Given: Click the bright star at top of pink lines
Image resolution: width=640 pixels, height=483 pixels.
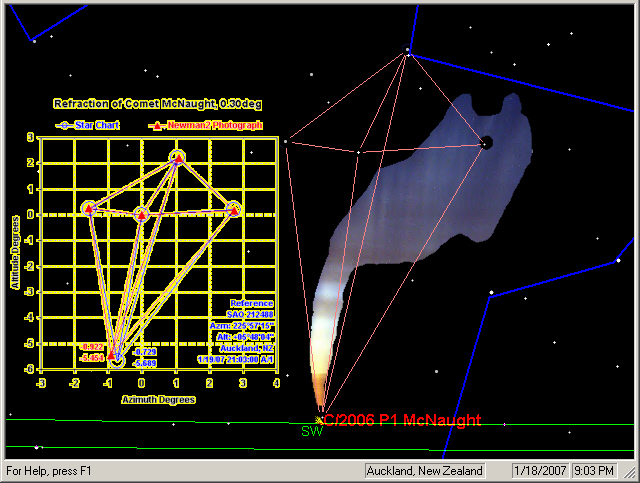Looking at the screenshot, I should 408,51.
